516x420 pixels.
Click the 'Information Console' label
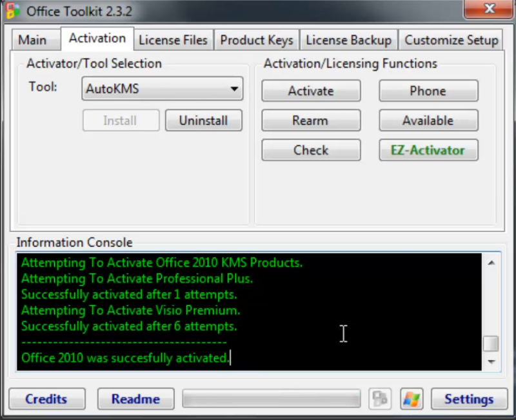74,243
